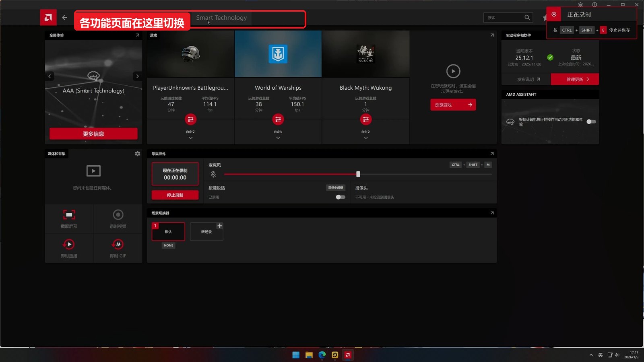Open tuning settings for World of Warships

[x=278, y=119]
